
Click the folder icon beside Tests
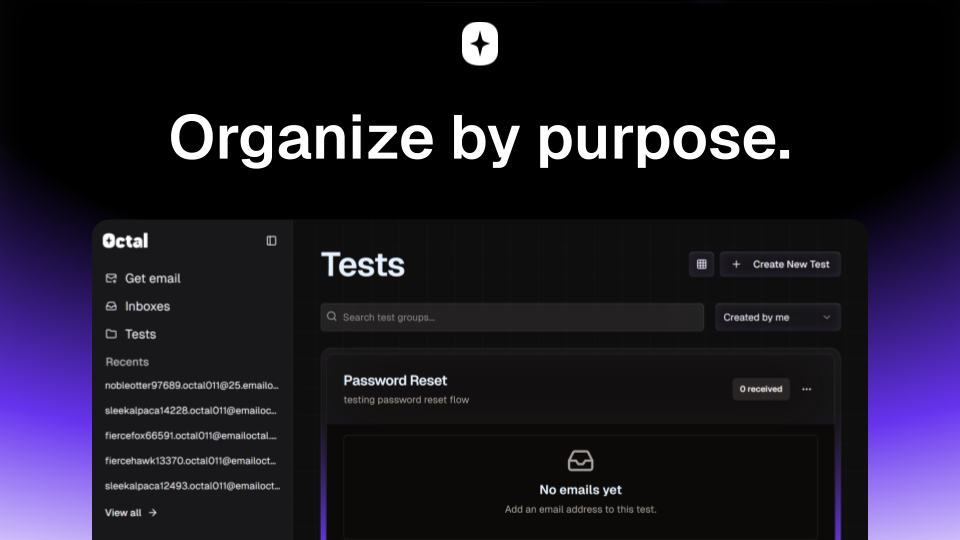point(111,334)
